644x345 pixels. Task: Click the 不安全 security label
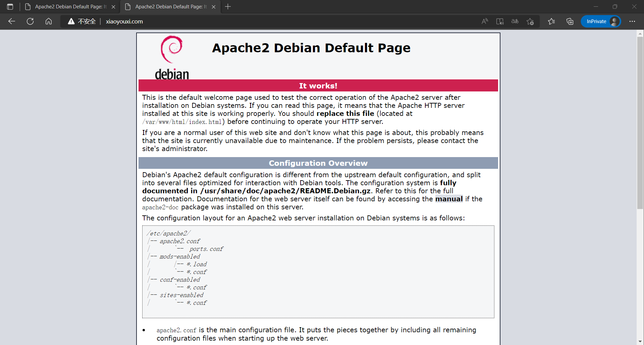click(87, 21)
